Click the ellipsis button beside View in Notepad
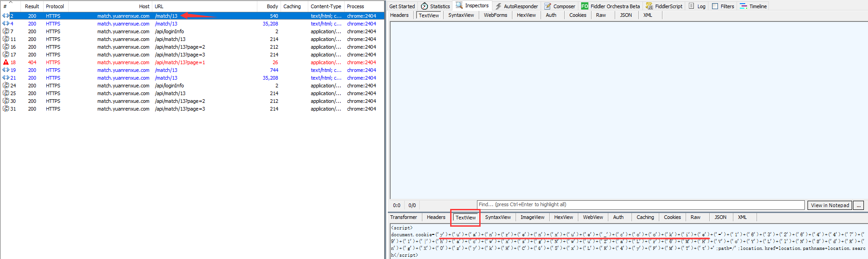 click(x=858, y=205)
